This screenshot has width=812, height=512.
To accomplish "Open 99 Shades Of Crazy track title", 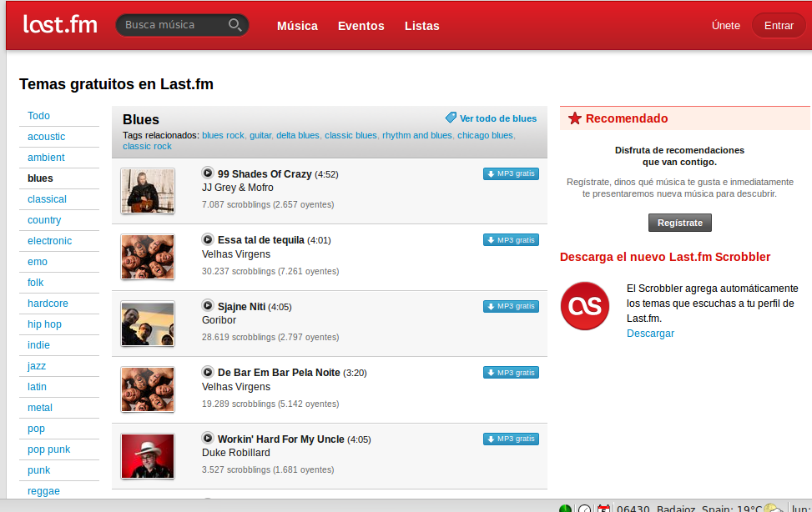I will point(265,174).
